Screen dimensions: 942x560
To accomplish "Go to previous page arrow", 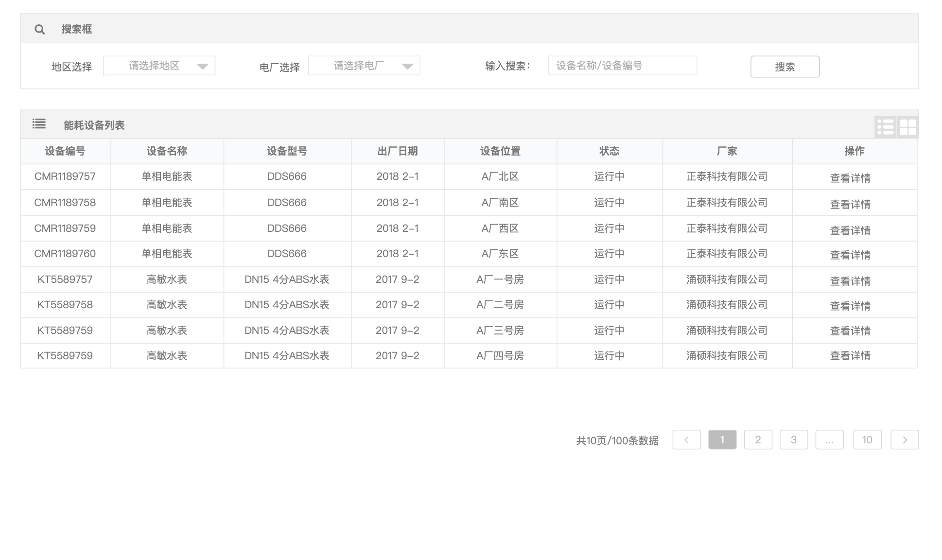I will click(x=686, y=439).
